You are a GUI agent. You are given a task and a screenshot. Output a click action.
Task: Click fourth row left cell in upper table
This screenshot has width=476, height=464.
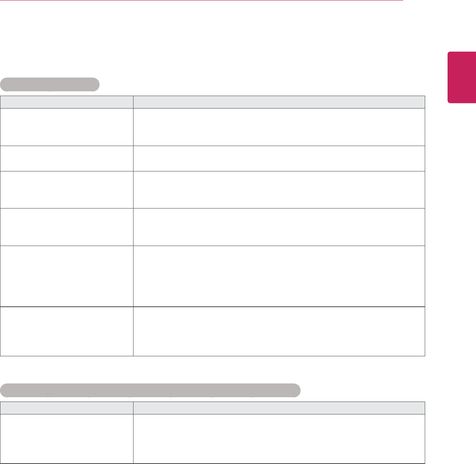(67, 227)
